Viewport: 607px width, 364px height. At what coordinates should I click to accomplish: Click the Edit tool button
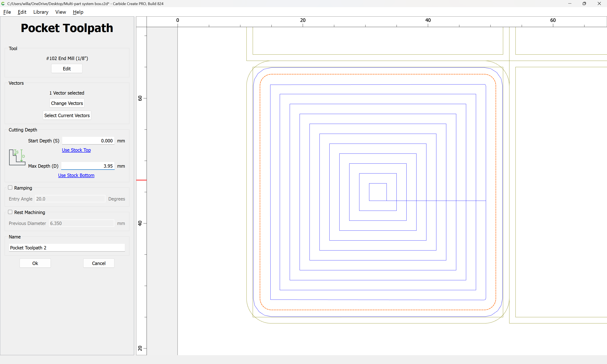(x=67, y=69)
